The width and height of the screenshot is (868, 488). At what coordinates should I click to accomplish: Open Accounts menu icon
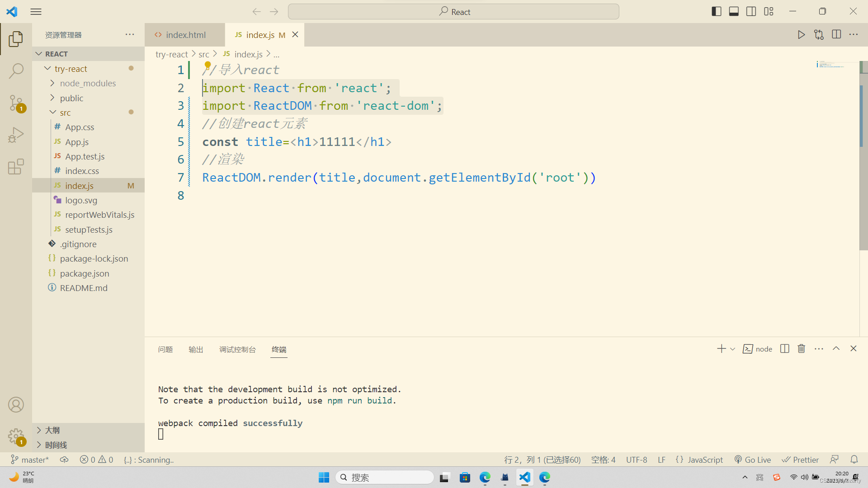coord(16,405)
